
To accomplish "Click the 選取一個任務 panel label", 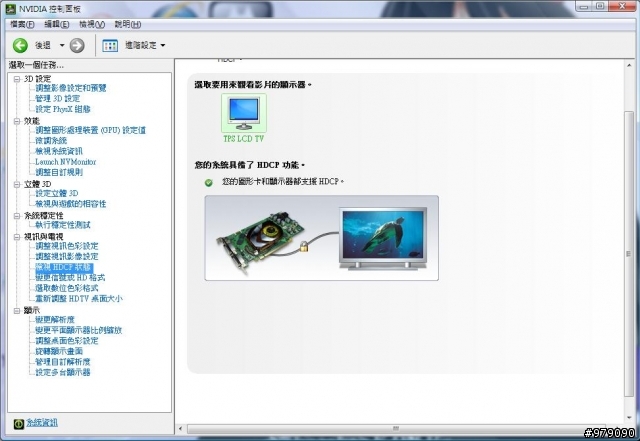I will tap(36, 65).
